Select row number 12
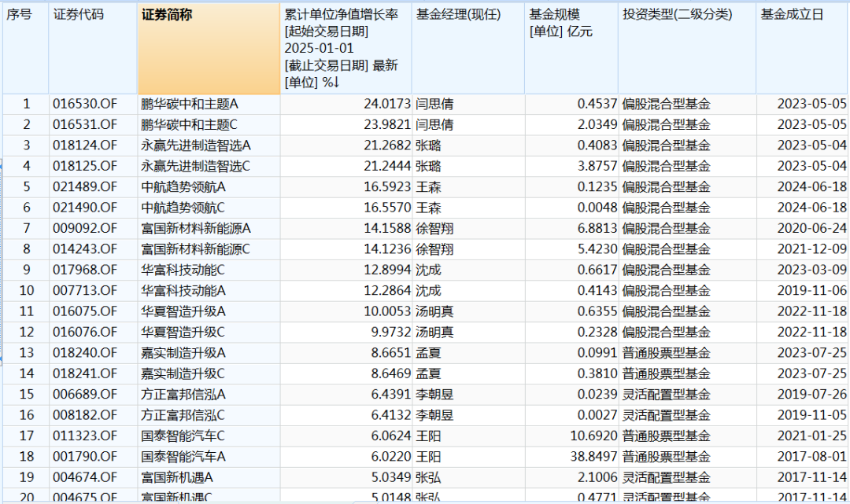Viewport: 850px width, 504px height. [x=26, y=333]
